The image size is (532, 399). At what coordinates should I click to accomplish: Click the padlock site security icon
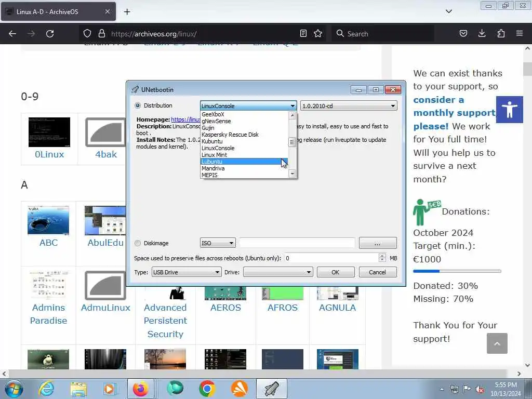point(101,34)
